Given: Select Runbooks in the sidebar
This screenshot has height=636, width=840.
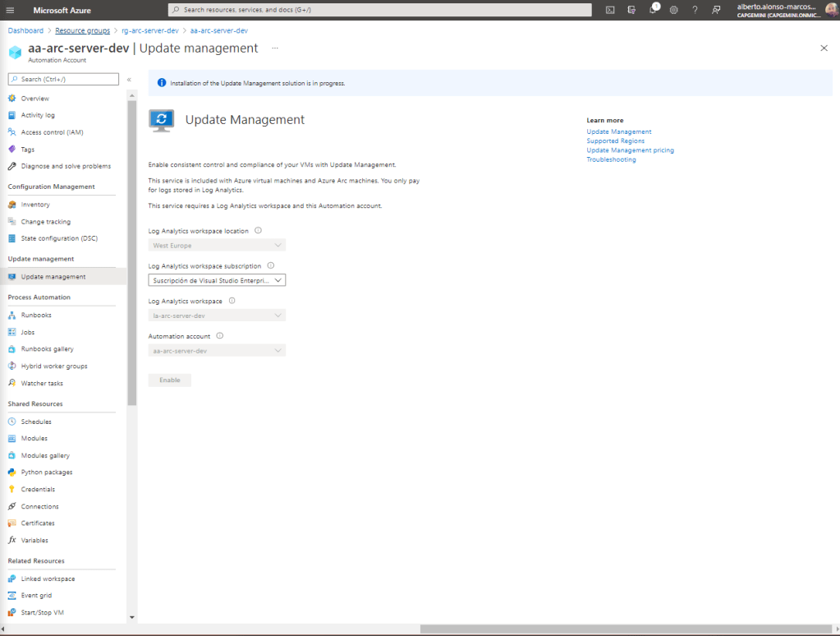Looking at the screenshot, I should coord(36,315).
